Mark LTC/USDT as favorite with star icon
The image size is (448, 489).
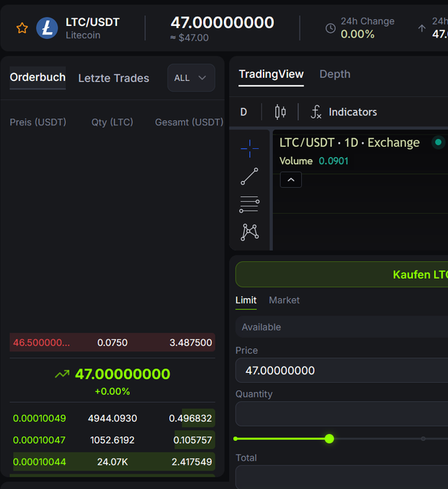coord(22,28)
